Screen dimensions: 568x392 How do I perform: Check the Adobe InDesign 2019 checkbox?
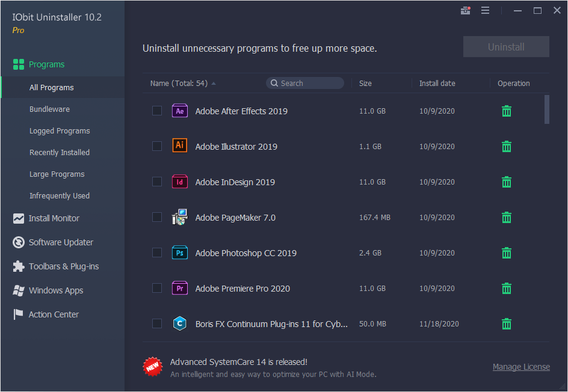pyautogui.click(x=157, y=182)
